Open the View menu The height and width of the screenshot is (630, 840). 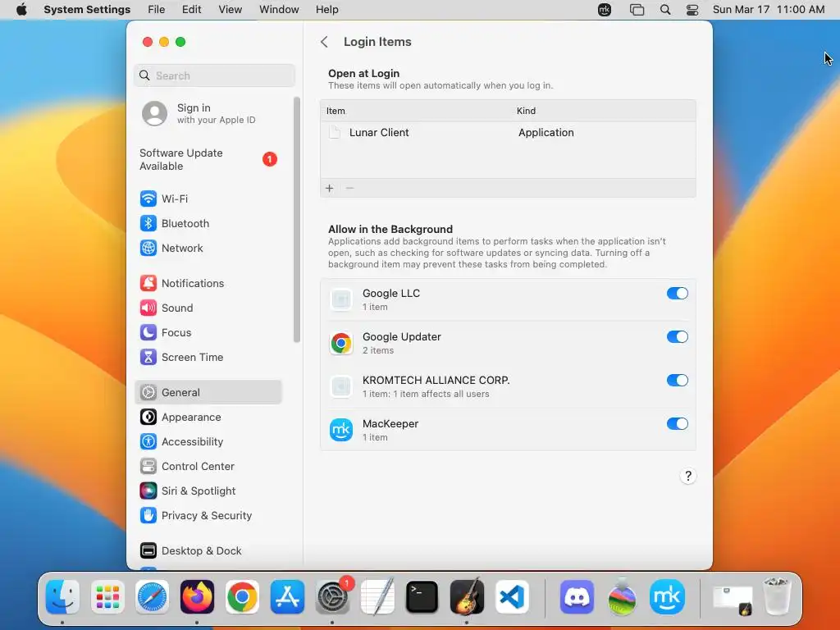[230, 10]
